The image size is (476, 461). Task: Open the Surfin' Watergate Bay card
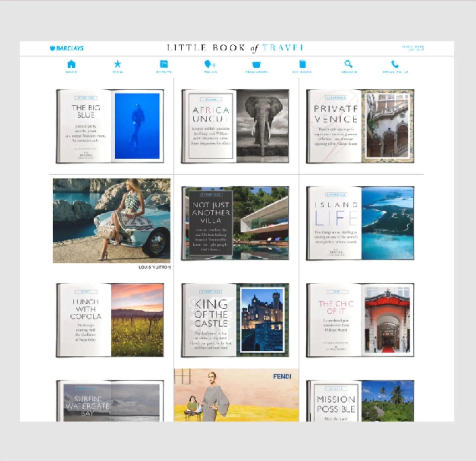[110, 401]
